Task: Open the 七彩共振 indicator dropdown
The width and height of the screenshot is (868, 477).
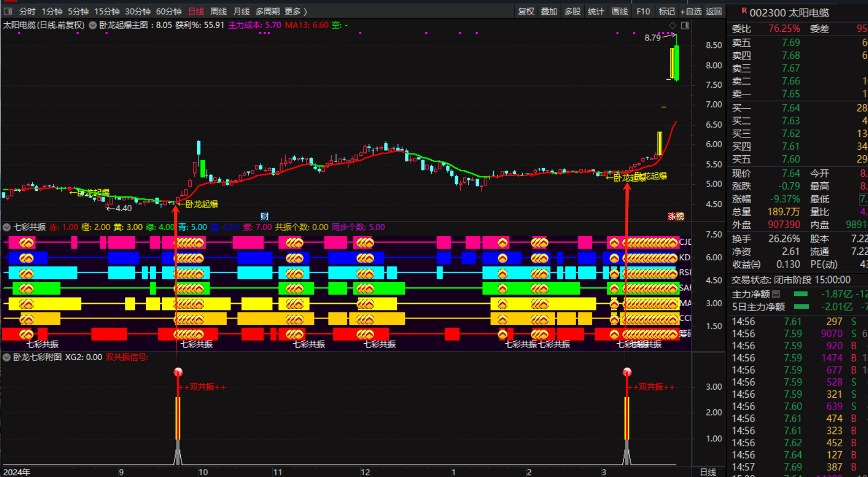Action: pyautogui.click(x=7, y=227)
